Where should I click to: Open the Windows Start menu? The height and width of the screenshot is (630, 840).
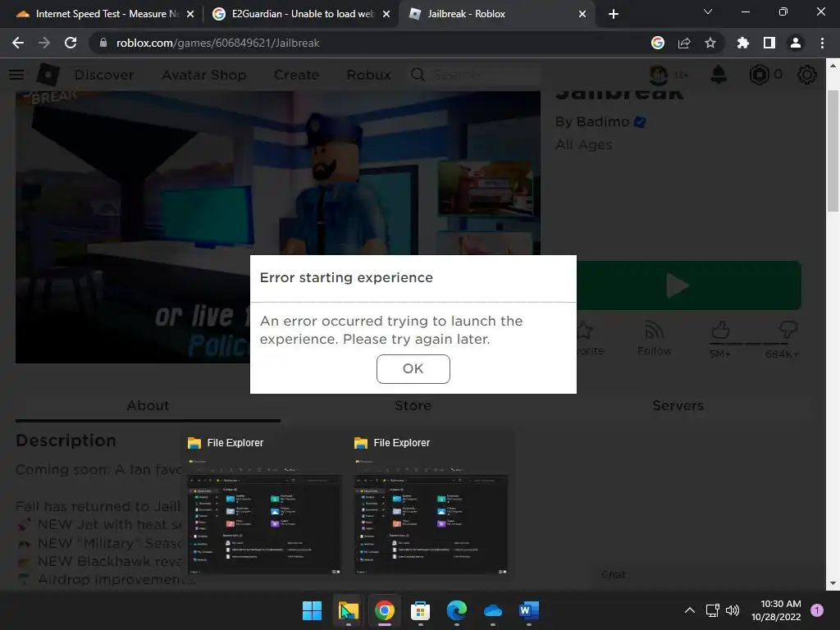[x=312, y=610]
